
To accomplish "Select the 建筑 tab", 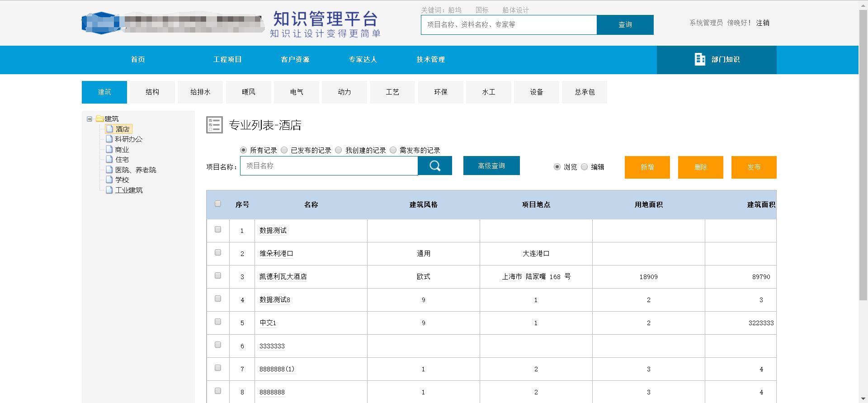I will tap(104, 92).
